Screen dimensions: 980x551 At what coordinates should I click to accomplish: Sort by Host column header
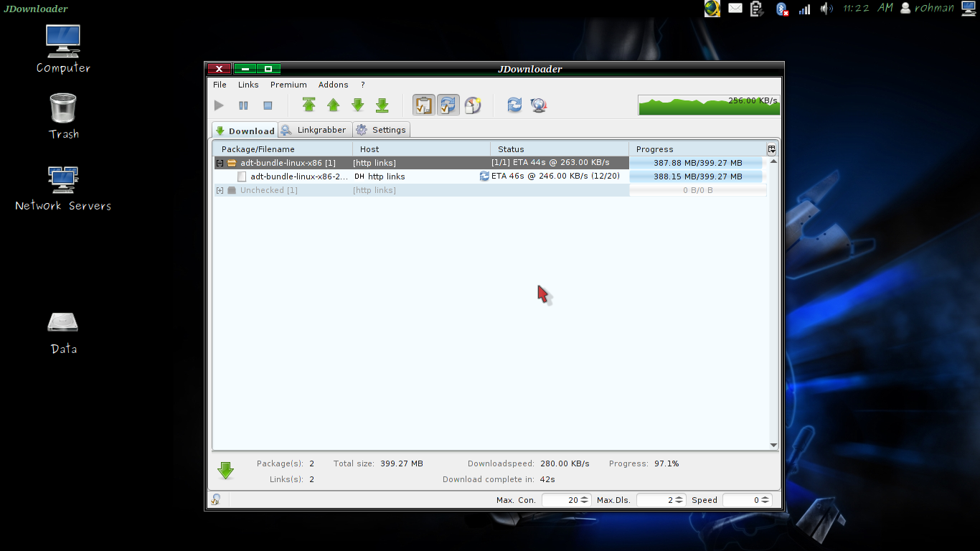tap(421, 149)
